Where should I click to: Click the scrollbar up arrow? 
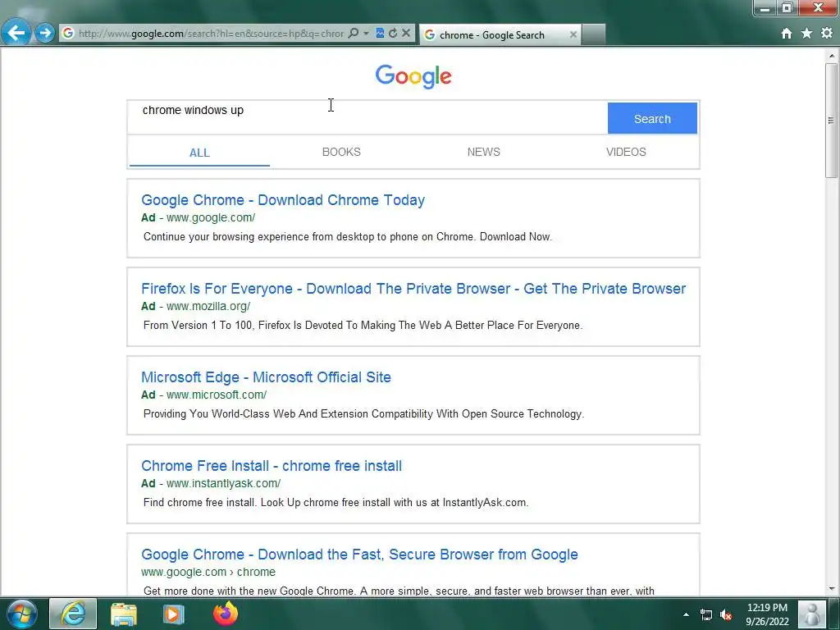click(831, 55)
